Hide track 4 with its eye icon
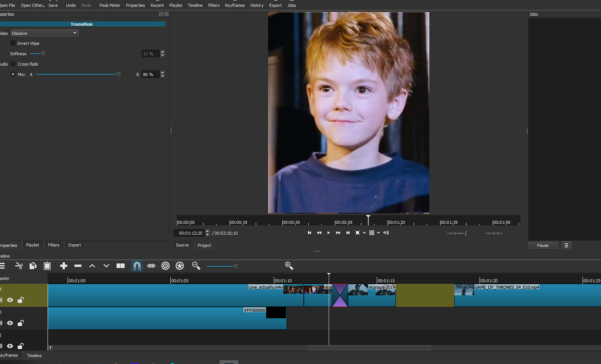This screenshot has width=601, height=364. click(x=10, y=300)
